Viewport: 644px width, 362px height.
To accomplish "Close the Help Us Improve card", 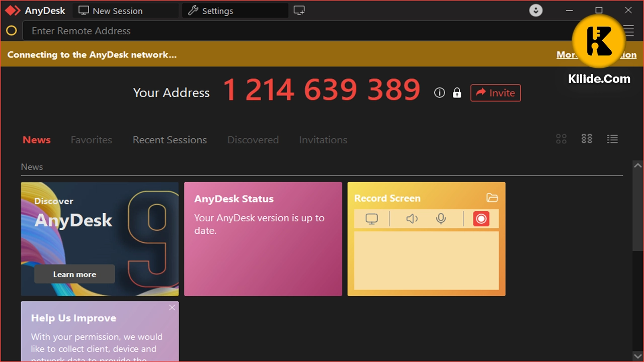I will [172, 307].
